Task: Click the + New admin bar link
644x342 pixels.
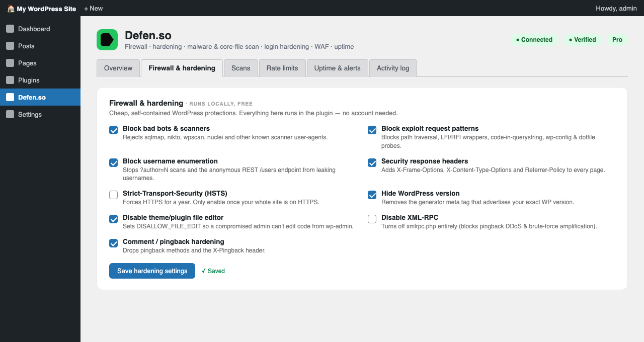Action: point(94,8)
